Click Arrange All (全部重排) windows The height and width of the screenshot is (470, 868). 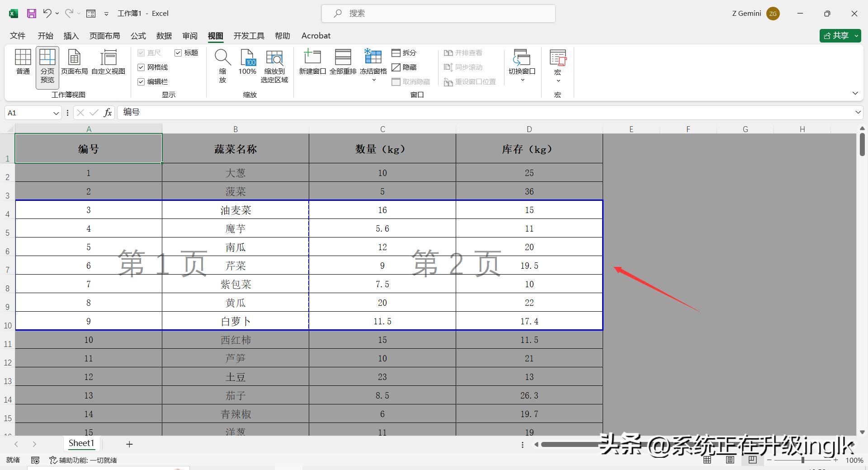click(x=343, y=62)
